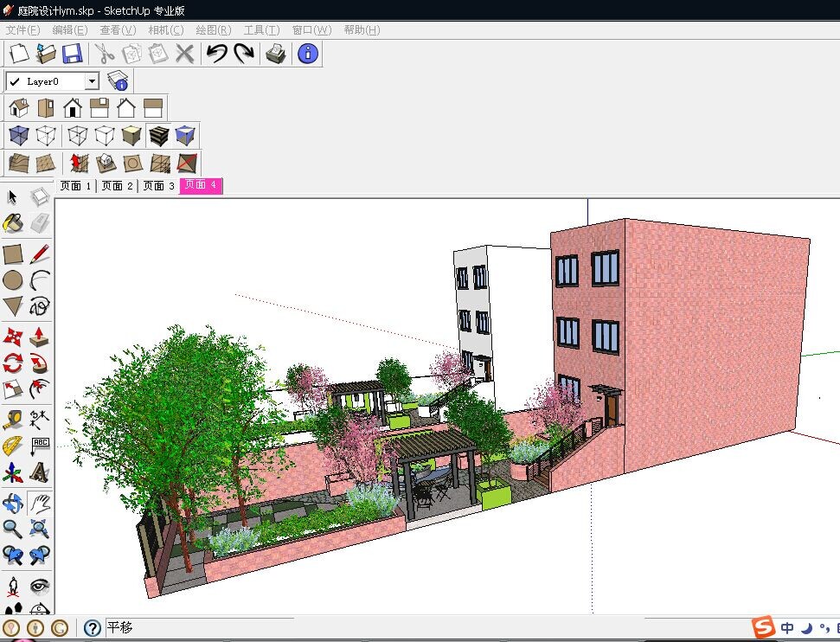Toggle X-ray face style
840x642 pixels.
click(18, 135)
